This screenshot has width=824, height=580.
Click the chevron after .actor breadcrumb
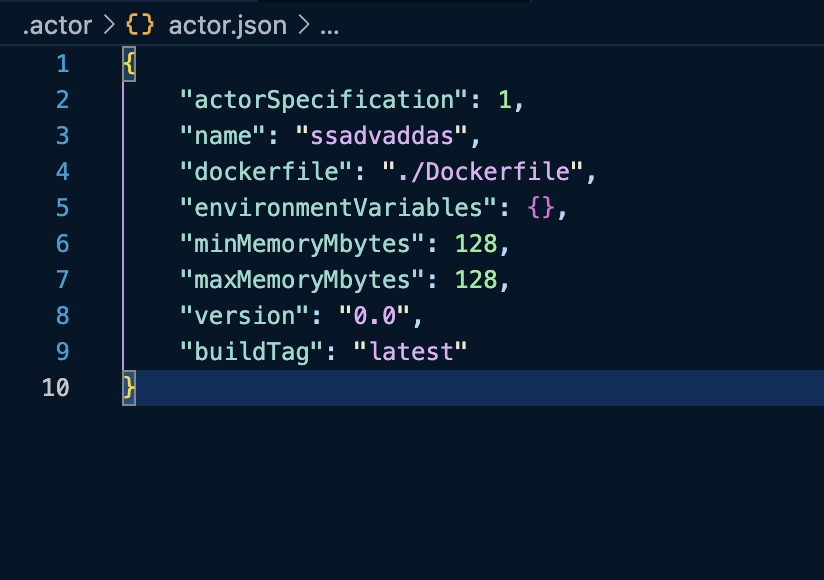pyautogui.click(x=109, y=25)
